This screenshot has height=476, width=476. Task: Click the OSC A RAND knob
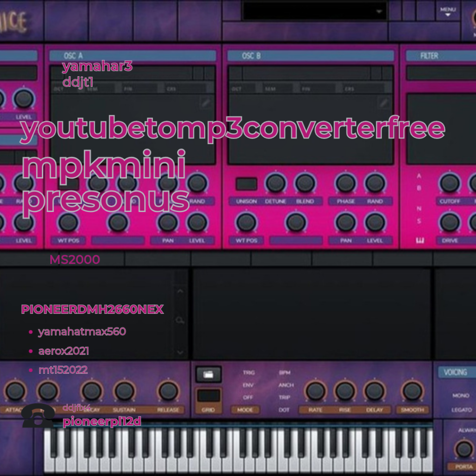click(197, 183)
